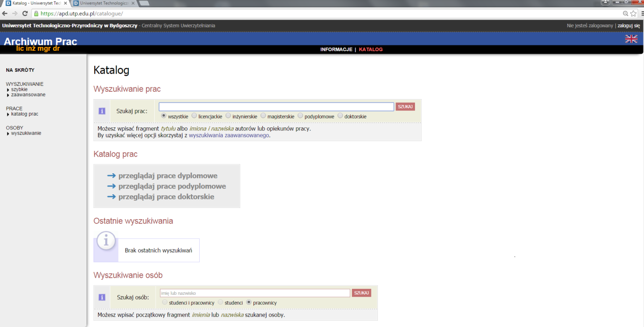Viewport: 644px width, 327px height.
Task: Select the doktorskie radio button
Action: [340, 116]
